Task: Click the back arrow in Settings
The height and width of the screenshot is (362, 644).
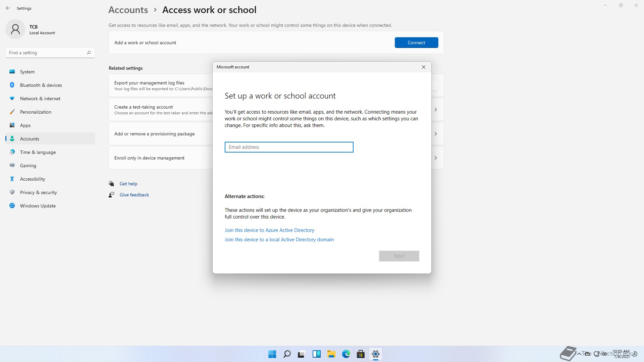Action: [x=8, y=8]
